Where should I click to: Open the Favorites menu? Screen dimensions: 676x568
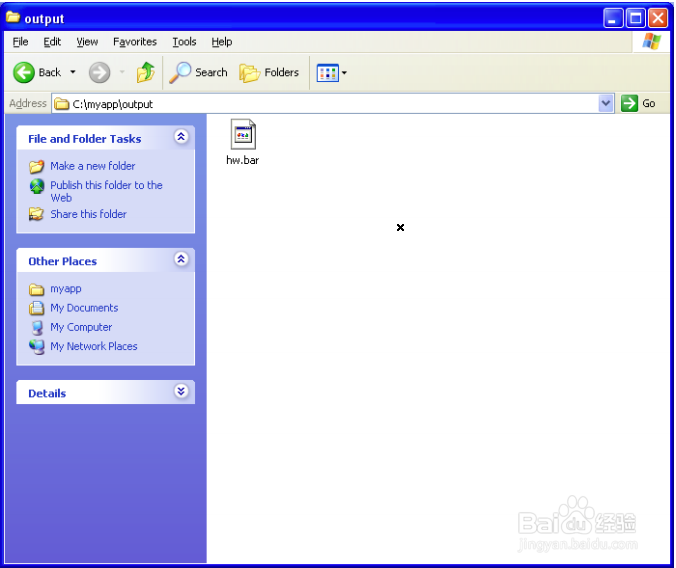(x=135, y=42)
